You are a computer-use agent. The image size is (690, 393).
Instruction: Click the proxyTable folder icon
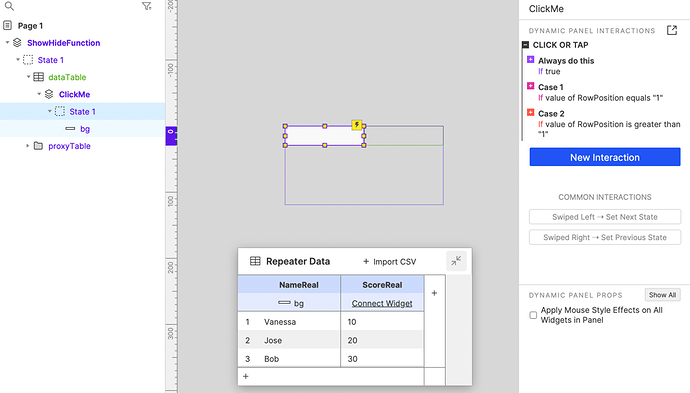pyautogui.click(x=38, y=146)
